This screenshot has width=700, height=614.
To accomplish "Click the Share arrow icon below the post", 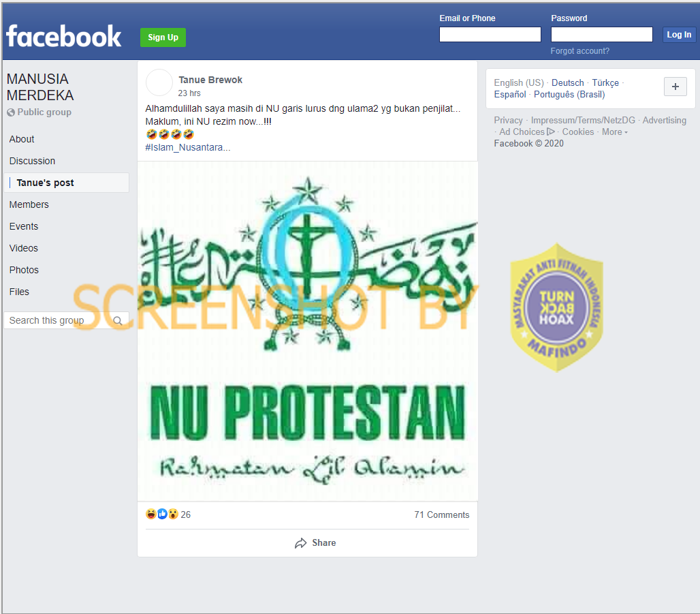I will coord(300,543).
